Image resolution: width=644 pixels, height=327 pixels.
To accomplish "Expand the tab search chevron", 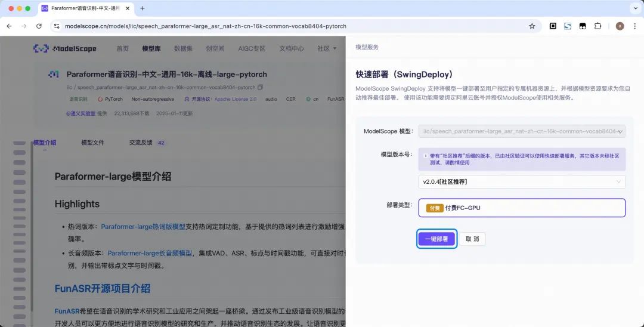I will [x=635, y=8].
